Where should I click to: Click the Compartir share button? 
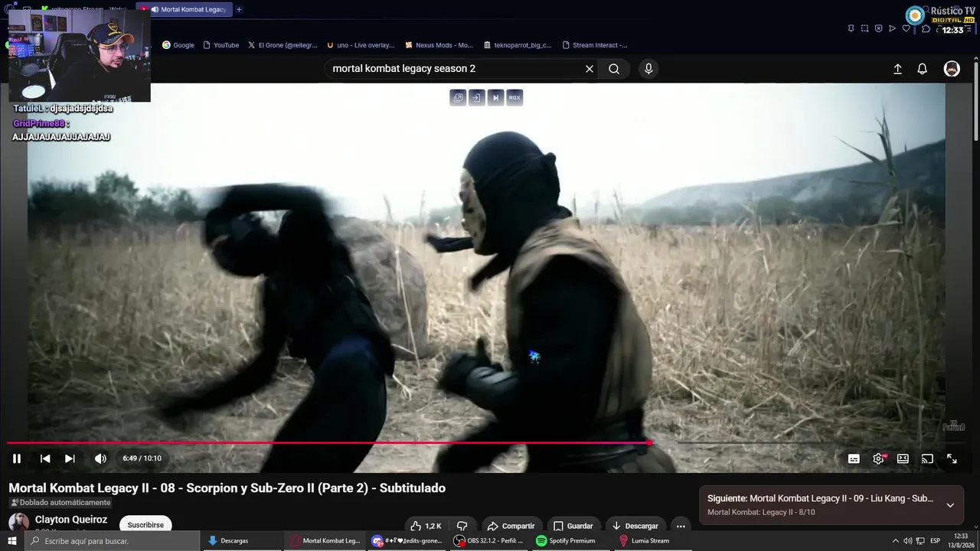point(511,526)
